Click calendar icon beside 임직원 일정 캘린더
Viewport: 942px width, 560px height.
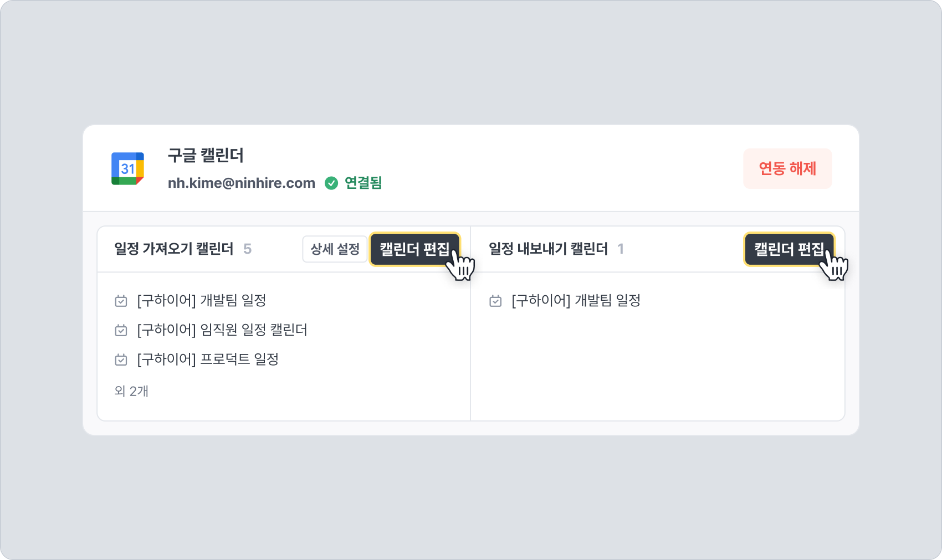[121, 331]
